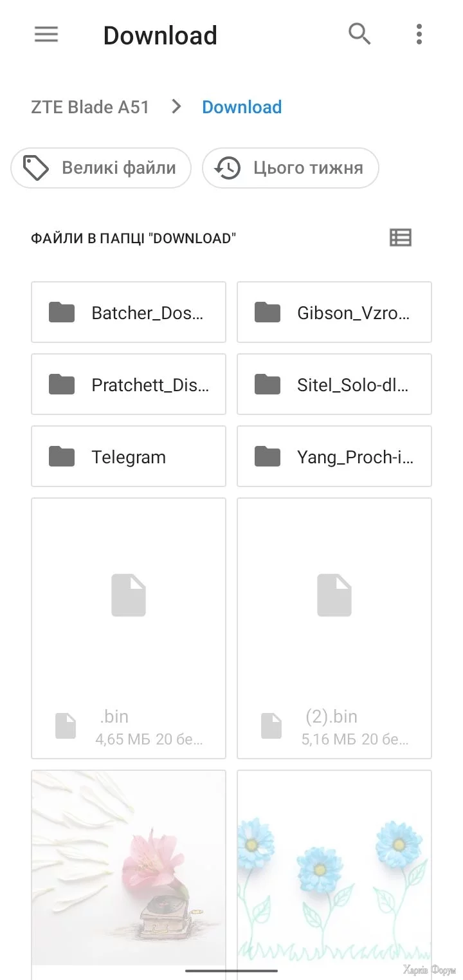This screenshot has width=463, height=980.
Task: Click the tag icon on Великі файли
Action: point(36,168)
